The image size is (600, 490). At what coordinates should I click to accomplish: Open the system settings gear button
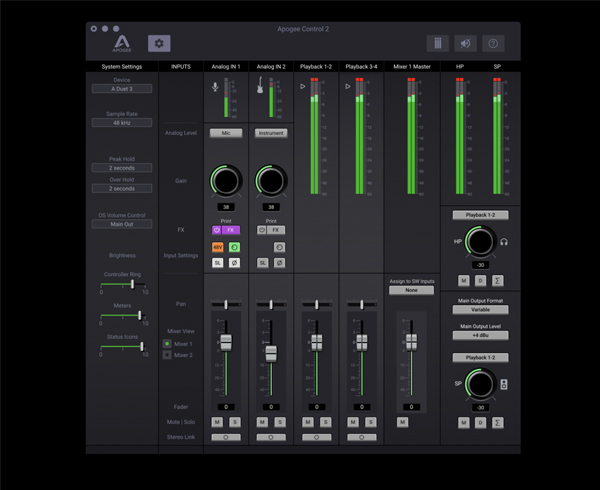(x=159, y=43)
